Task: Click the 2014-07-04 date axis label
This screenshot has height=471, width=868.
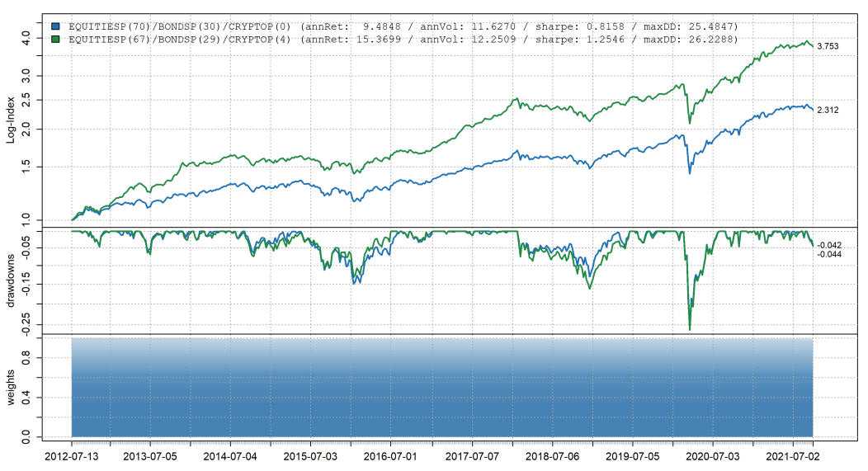Action: [229, 455]
